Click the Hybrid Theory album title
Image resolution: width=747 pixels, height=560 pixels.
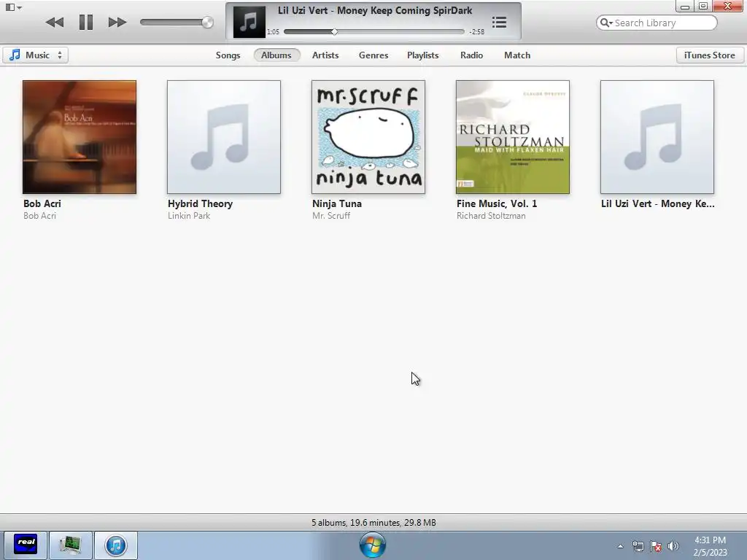(x=200, y=204)
